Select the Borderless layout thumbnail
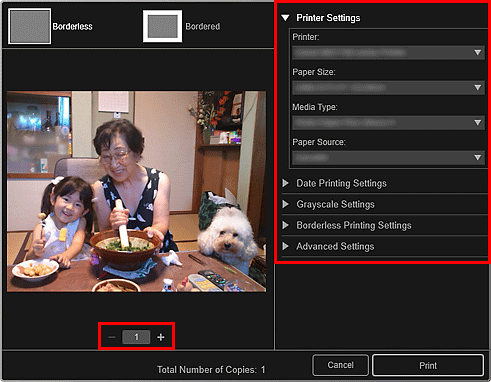Screen dimensions: 491x382 pyautogui.click(x=29, y=26)
